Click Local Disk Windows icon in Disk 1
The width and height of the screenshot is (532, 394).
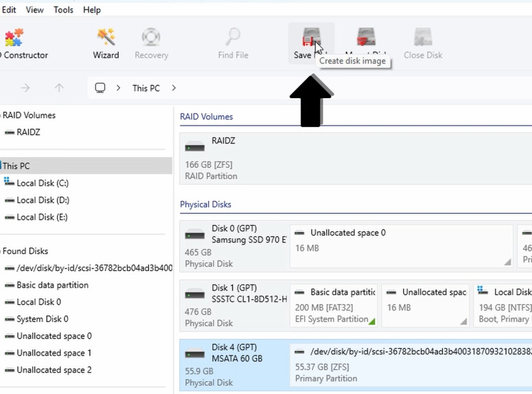tap(483, 291)
